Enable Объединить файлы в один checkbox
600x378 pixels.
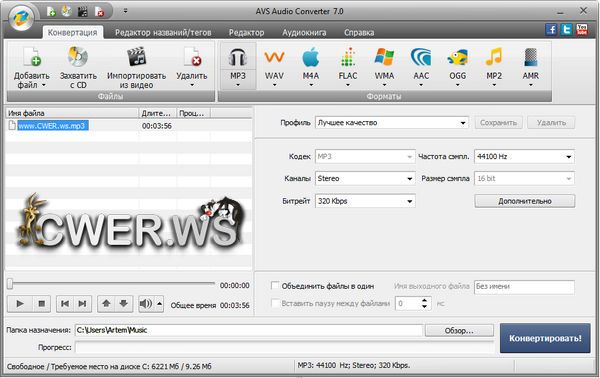pos(275,285)
